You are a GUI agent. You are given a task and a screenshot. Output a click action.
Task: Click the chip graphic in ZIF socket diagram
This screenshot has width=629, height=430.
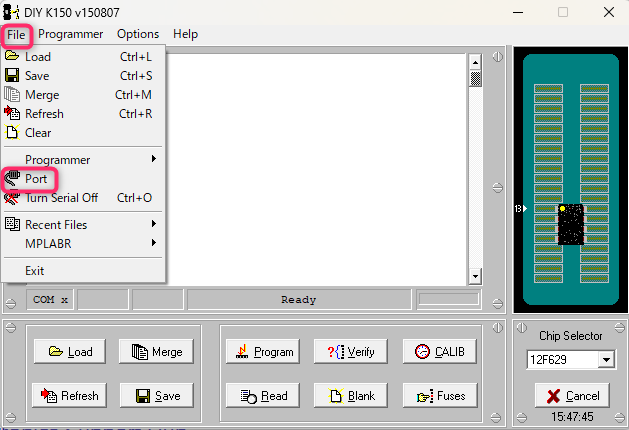pos(570,224)
